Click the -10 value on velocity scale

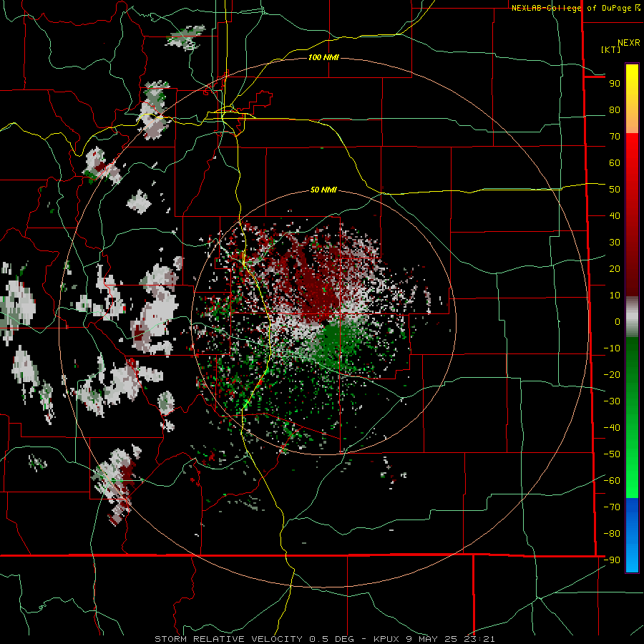612,348
